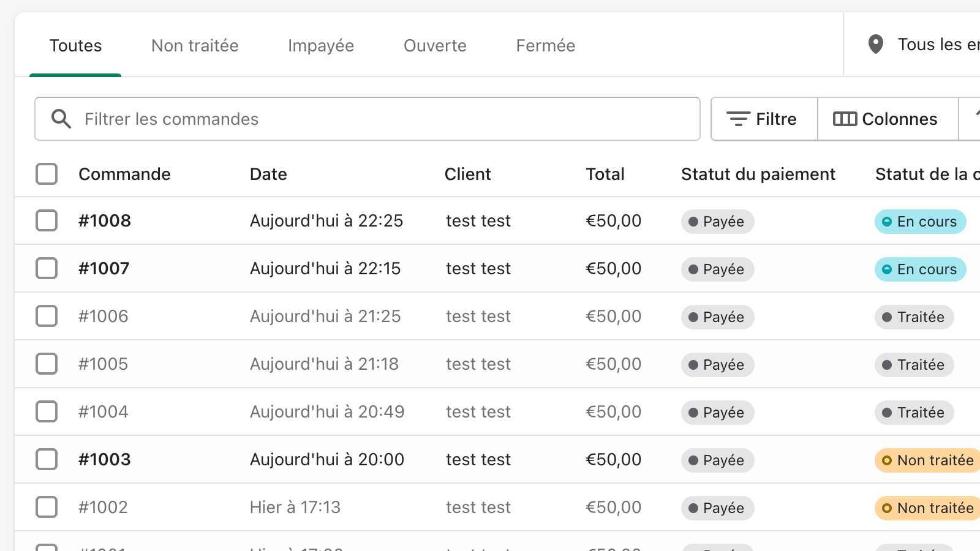Open order #1002

(x=104, y=507)
